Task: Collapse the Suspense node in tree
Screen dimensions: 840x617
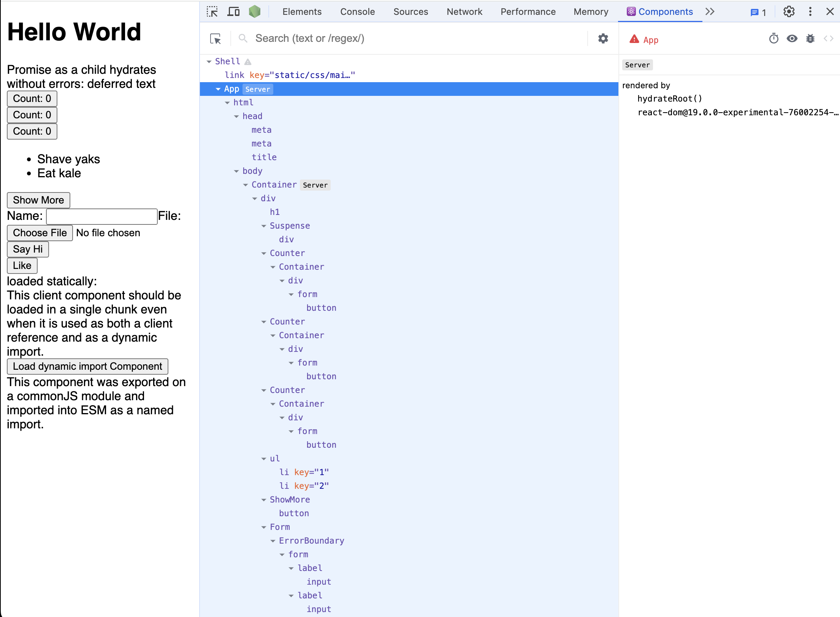Action: point(264,226)
